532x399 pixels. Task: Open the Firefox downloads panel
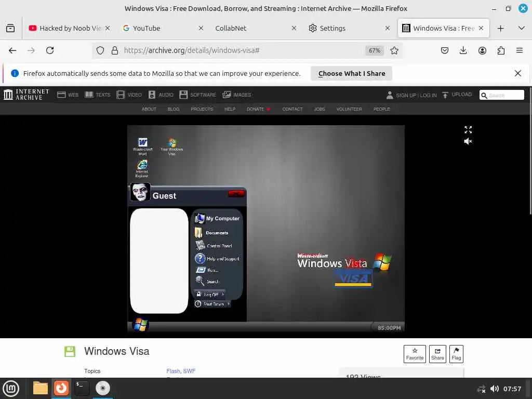click(463, 50)
